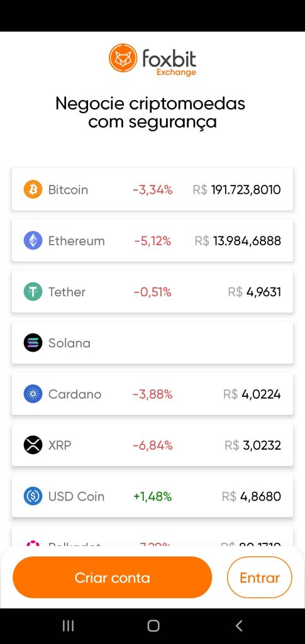The height and width of the screenshot is (644, 305).
Task: Click the orange Bitcoin coin icon
Action: point(33,190)
